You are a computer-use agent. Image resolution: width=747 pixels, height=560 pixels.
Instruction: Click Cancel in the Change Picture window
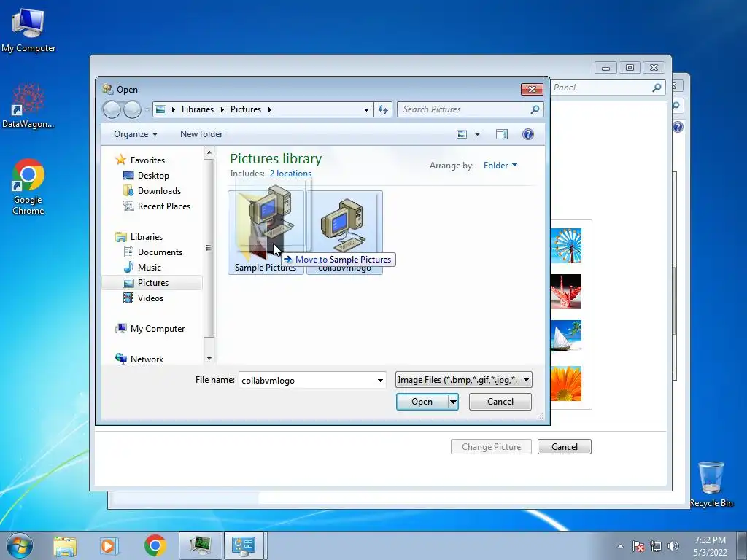[565, 447]
